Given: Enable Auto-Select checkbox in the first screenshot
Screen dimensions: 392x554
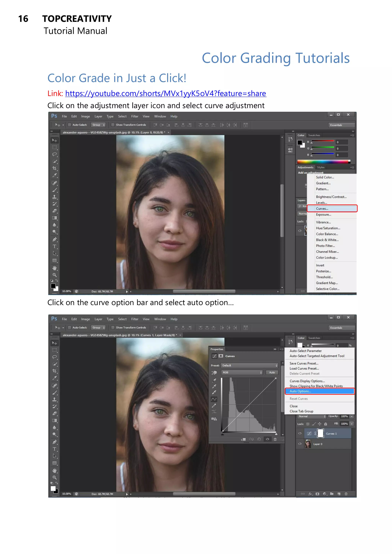Looking at the screenshot, I should click(69, 125).
